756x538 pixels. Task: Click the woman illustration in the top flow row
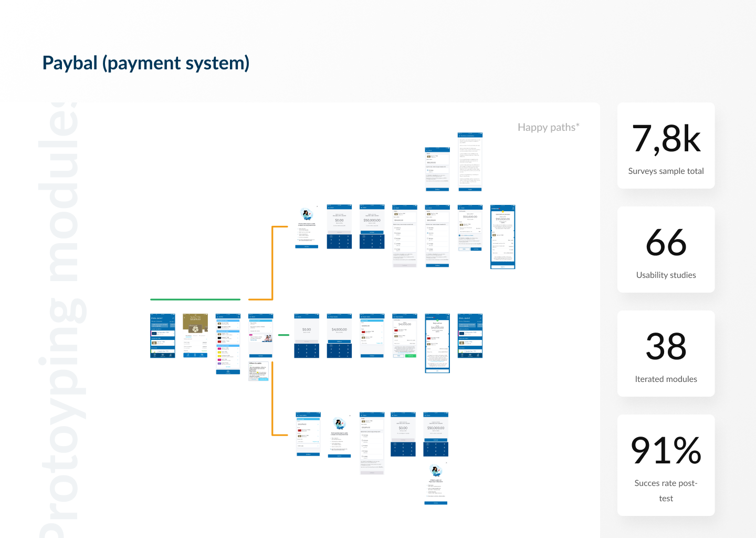click(x=307, y=214)
